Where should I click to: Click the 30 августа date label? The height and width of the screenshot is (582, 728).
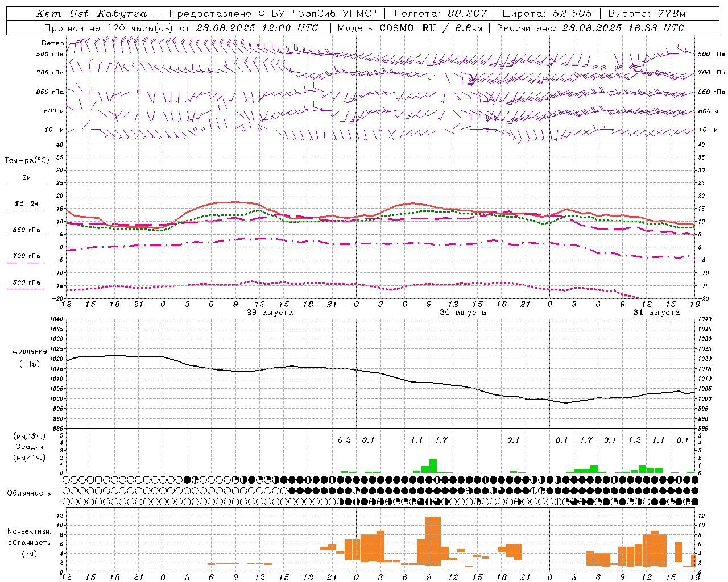point(463,313)
